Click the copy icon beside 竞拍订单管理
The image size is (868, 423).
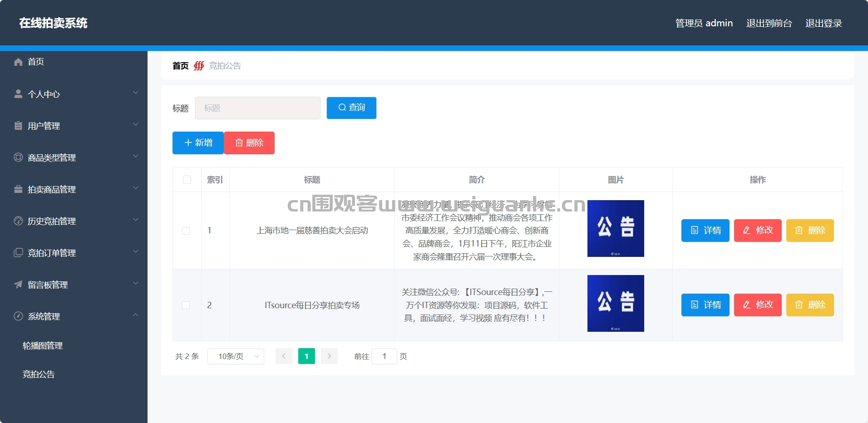tap(18, 253)
